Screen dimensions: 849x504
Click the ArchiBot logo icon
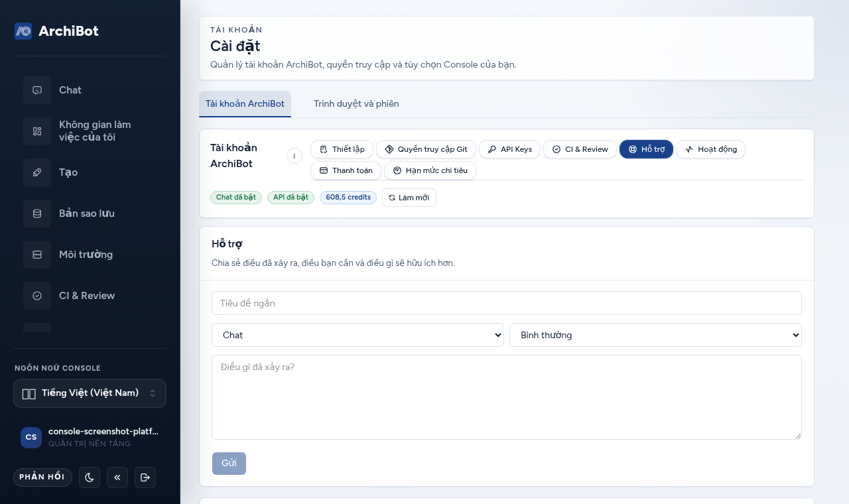point(23,31)
